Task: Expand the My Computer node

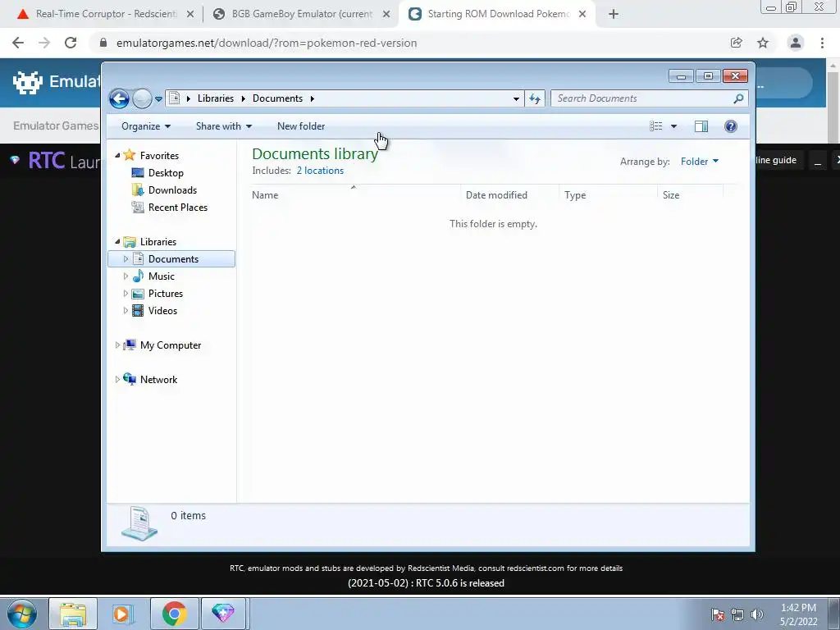Action: [x=117, y=345]
